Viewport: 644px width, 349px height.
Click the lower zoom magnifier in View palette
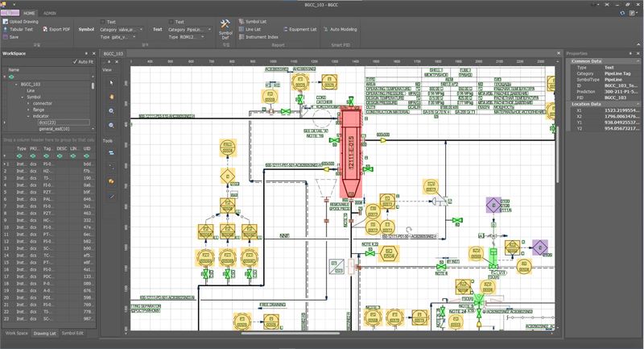tap(111, 125)
